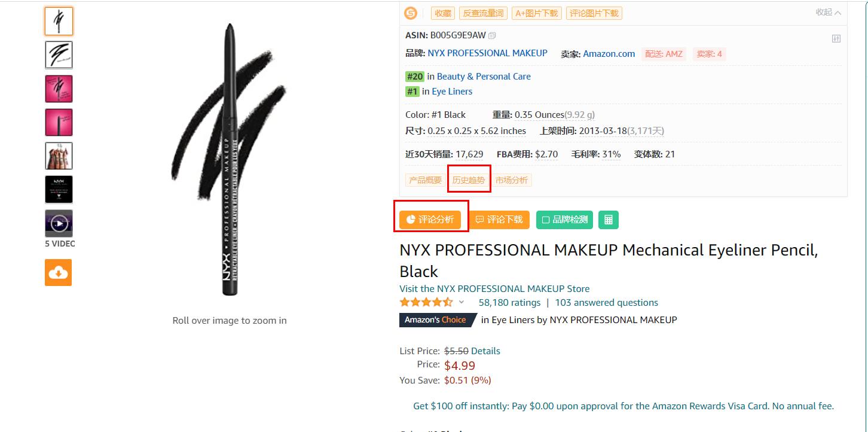Visit the NYX PROFESSIONAL MAKEUP Store link
This screenshot has height=432, width=868.
[494, 288]
